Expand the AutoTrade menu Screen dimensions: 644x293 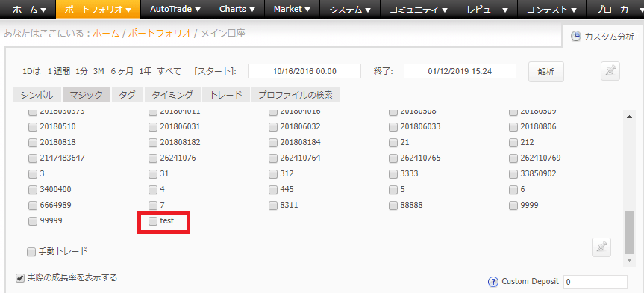pyautogui.click(x=175, y=10)
